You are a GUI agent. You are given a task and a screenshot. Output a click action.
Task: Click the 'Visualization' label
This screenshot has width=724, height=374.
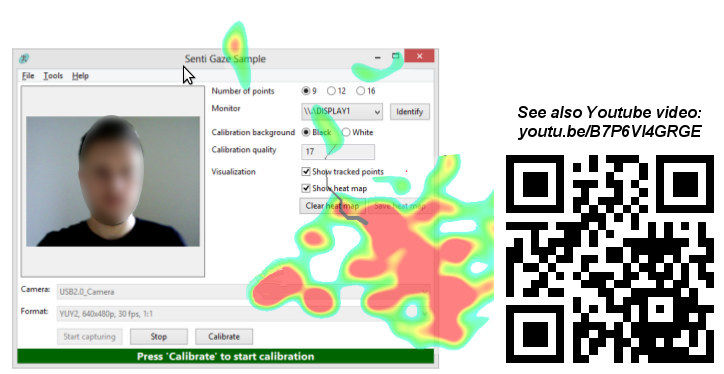[233, 172]
